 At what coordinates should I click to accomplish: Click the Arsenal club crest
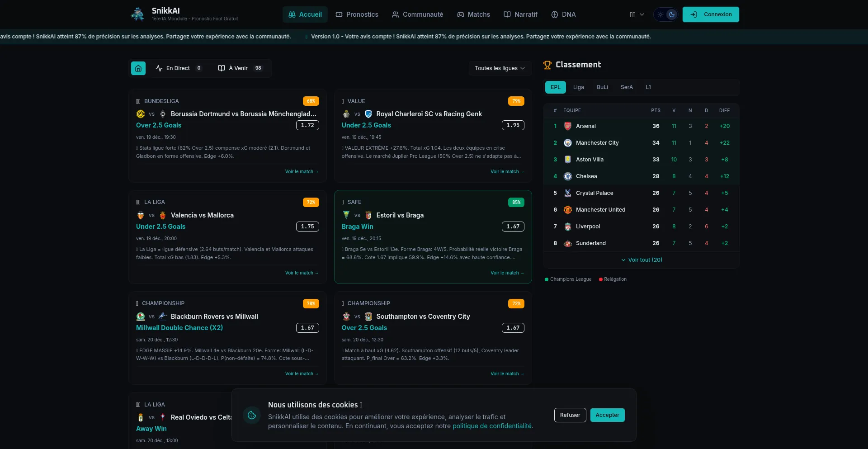568,126
